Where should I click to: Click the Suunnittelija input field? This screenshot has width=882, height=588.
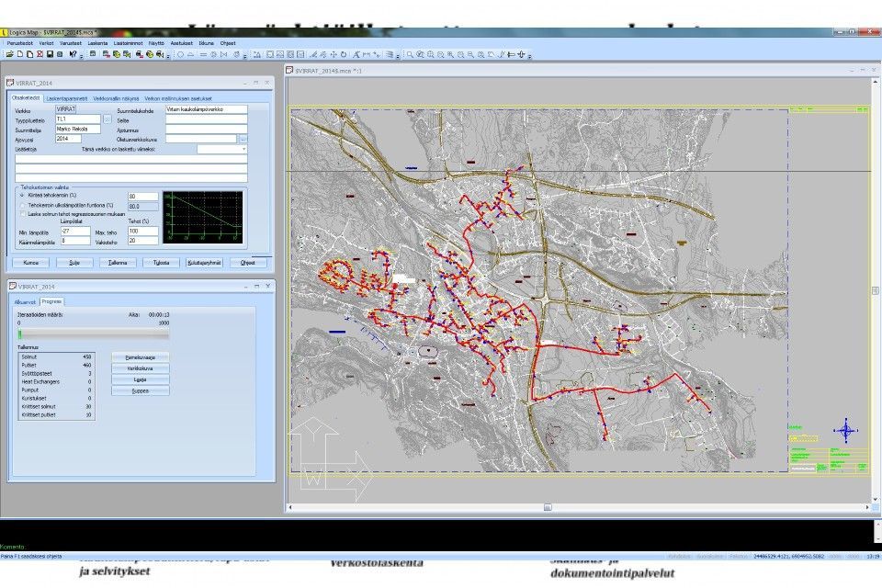tap(76, 129)
